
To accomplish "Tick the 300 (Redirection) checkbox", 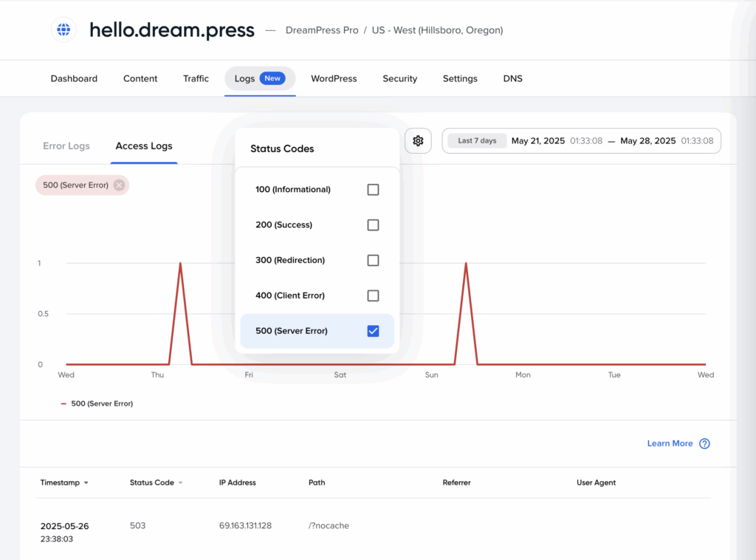I will 373,261.
